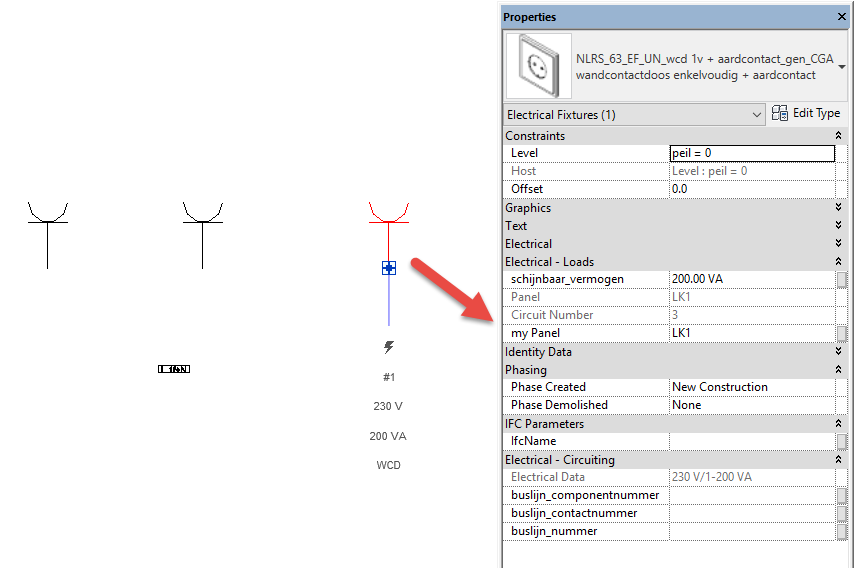Click the socket family type thumbnail
863x568 pixels.
(539, 66)
